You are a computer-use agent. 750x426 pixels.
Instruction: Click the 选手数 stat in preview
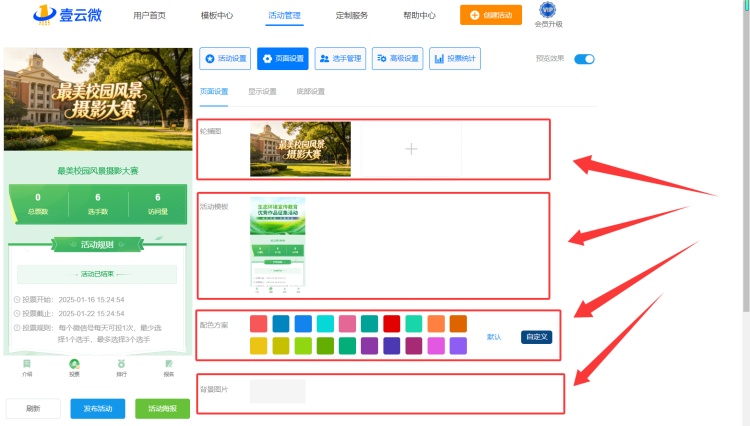pyautogui.click(x=98, y=204)
